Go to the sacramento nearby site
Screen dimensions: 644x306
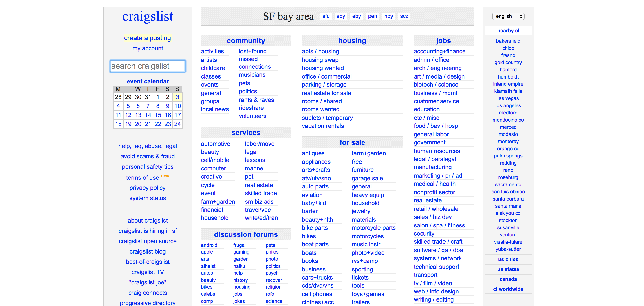pyautogui.click(x=508, y=184)
